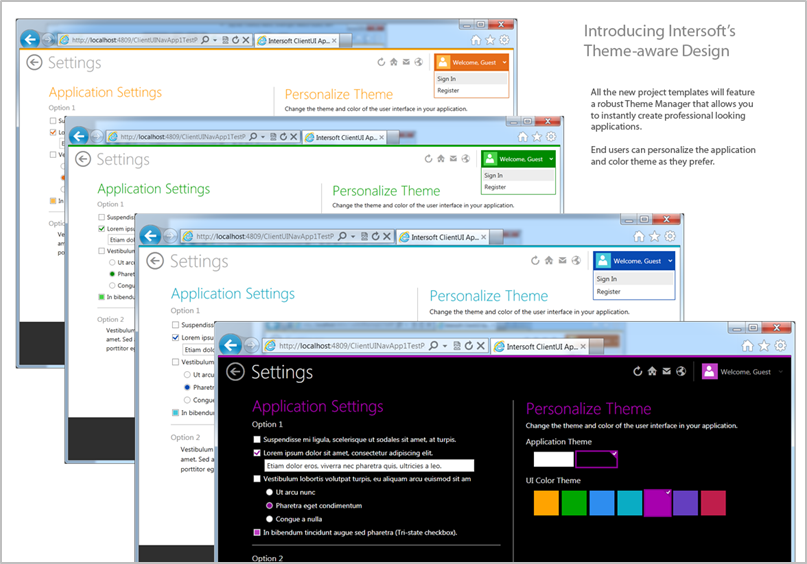The image size is (807, 564).
Task: Open Favorites star in the blue-theme window
Action: click(x=654, y=236)
